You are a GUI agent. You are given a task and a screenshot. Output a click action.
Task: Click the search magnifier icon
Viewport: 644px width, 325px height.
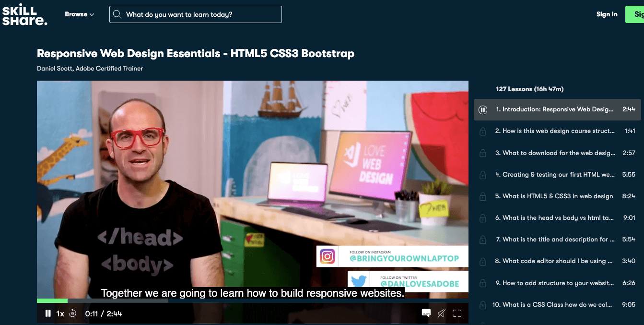(x=117, y=14)
